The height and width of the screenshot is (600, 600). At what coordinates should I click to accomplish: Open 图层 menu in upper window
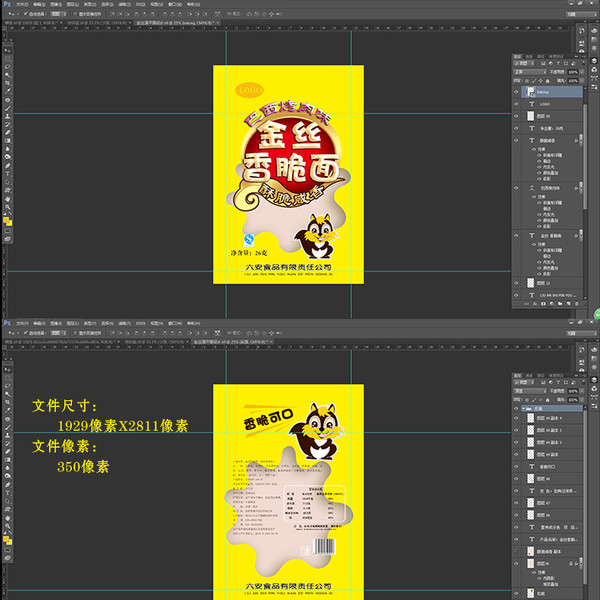pos(73,4)
